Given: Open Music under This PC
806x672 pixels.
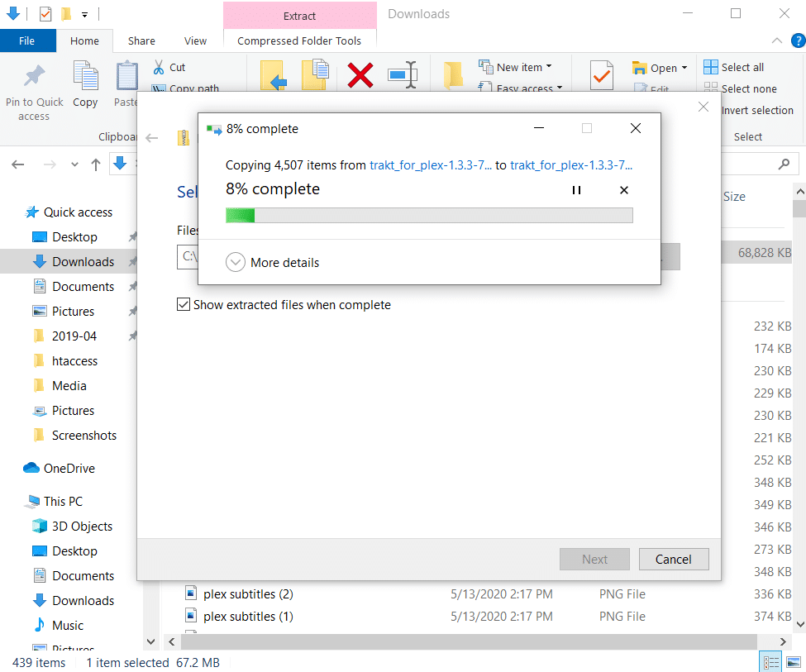Looking at the screenshot, I should tap(58, 625).
